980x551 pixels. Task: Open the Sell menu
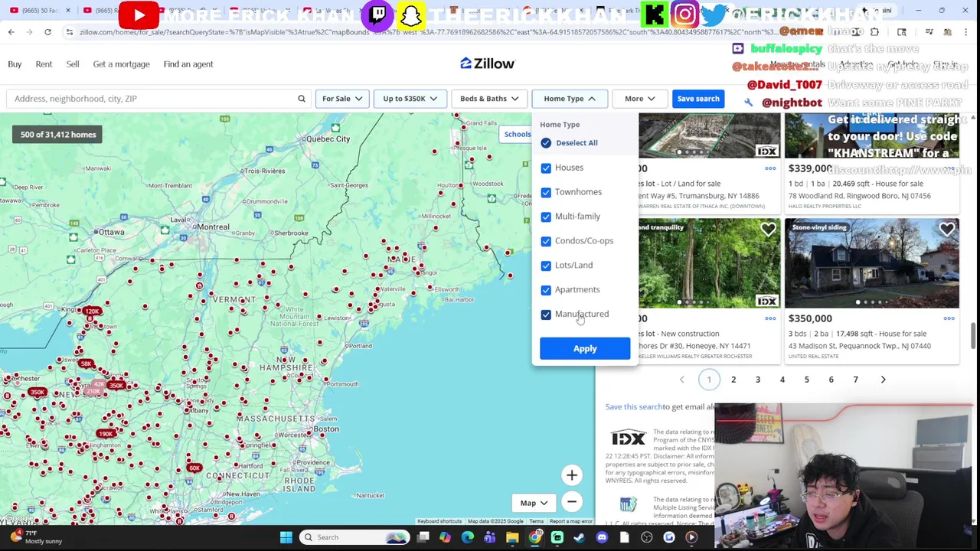tap(73, 64)
